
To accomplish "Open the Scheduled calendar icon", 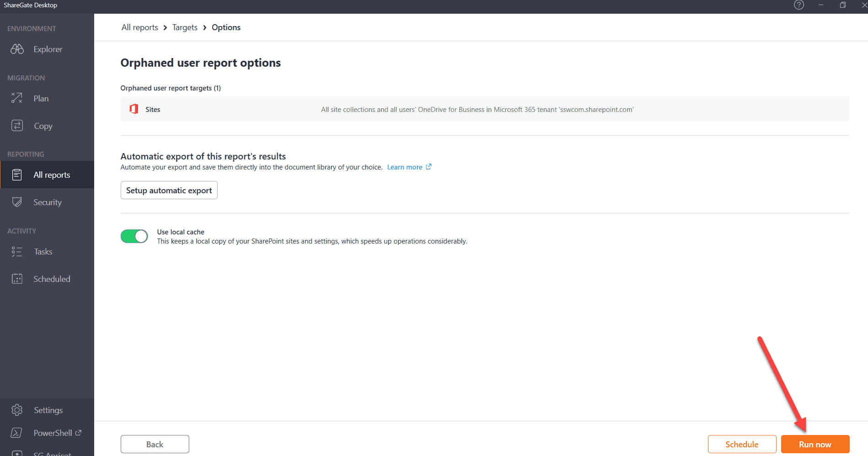I will point(17,279).
